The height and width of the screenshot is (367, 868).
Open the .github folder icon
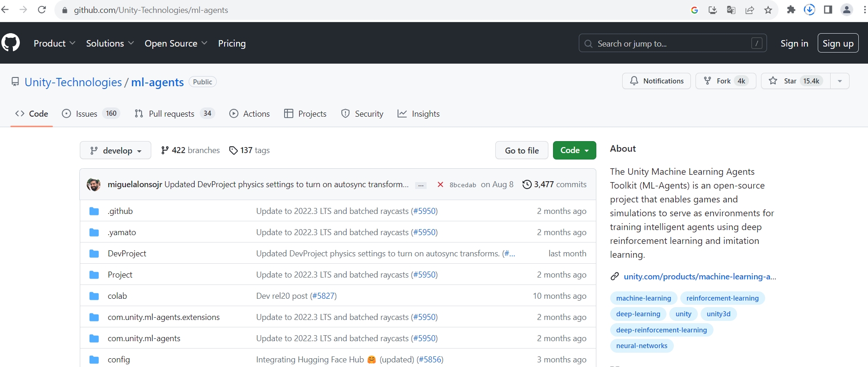(x=94, y=211)
